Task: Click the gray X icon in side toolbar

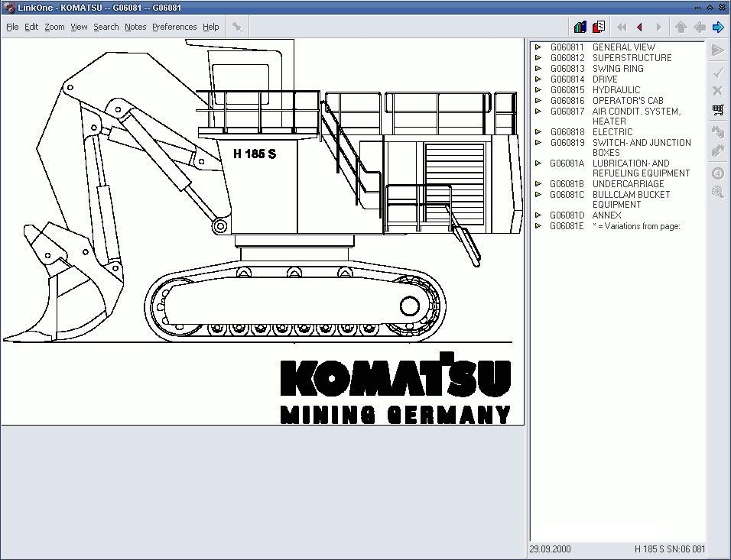Action: point(718,90)
